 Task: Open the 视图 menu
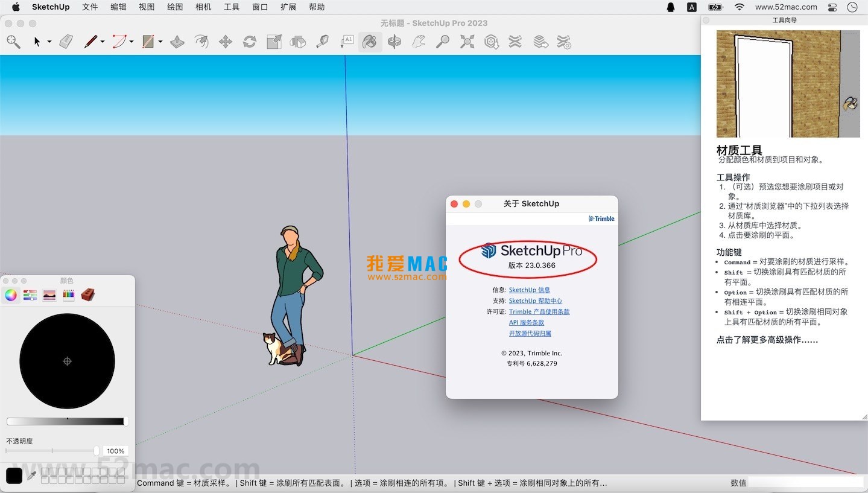147,7
